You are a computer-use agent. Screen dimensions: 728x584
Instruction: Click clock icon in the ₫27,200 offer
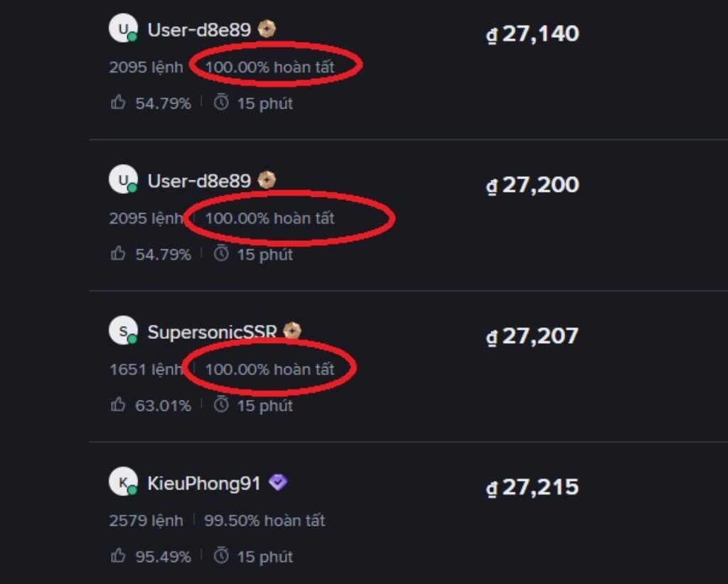click(x=222, y=254)
